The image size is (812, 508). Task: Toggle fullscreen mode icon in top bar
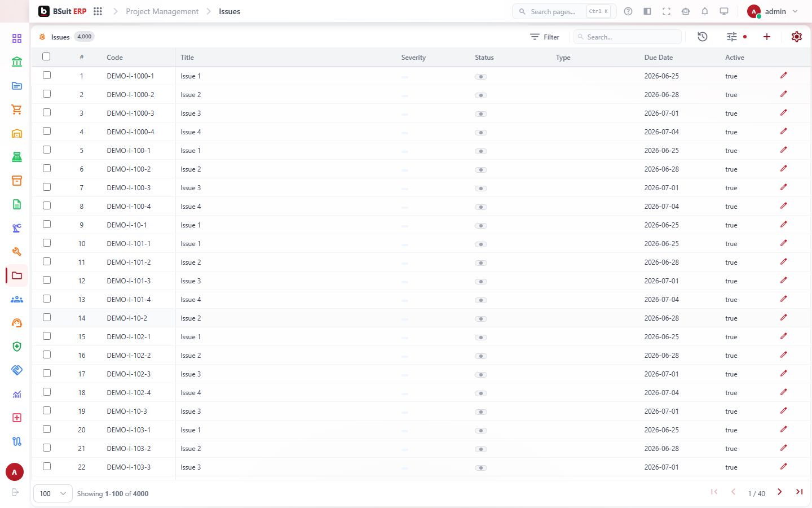667,11
